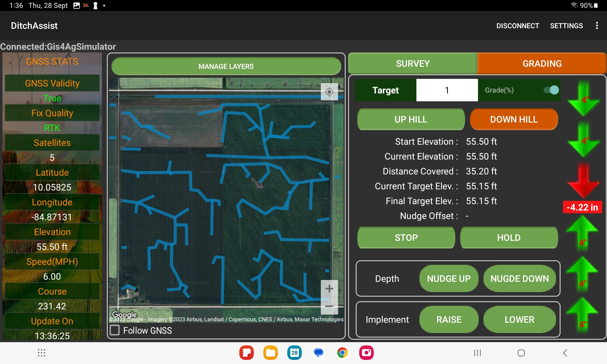Tap the Current Target Elev. value
607x364 pixels.
(481, 186)
